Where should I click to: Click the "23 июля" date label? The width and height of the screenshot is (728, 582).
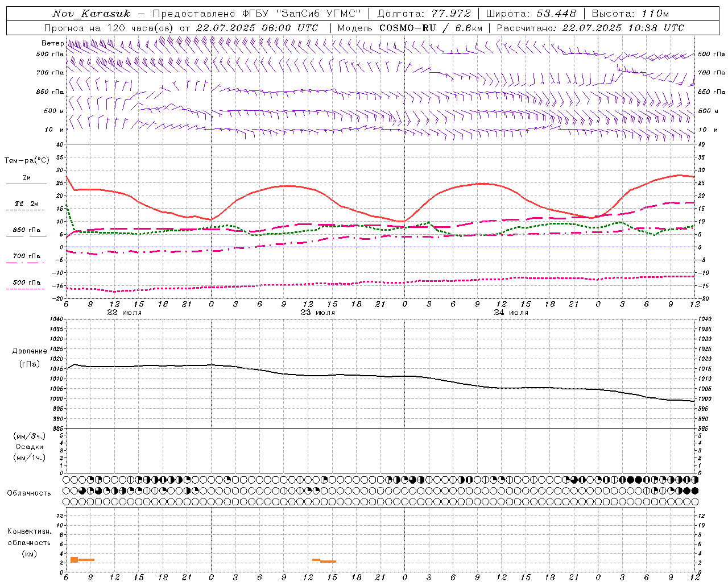pos(318,313)
